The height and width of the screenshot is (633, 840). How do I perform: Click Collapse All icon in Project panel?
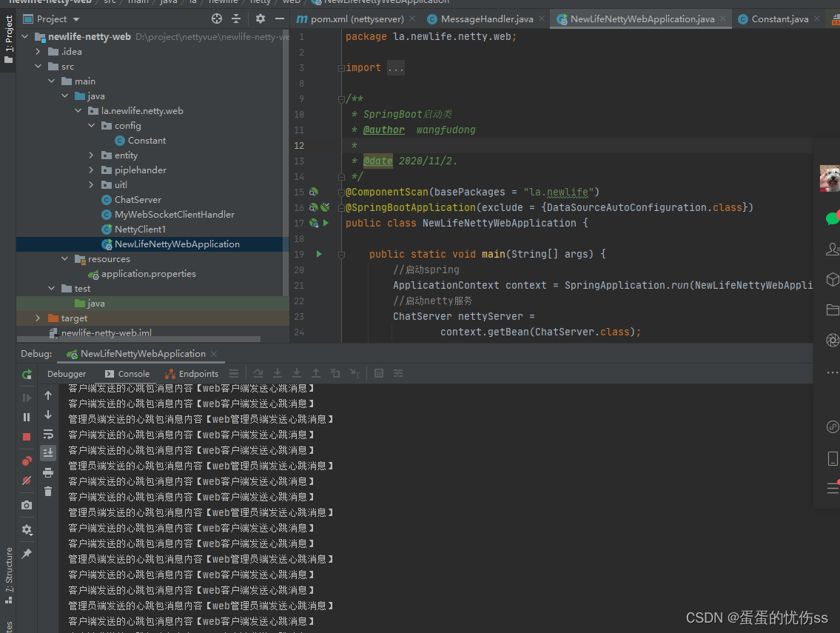pos(236,19)
